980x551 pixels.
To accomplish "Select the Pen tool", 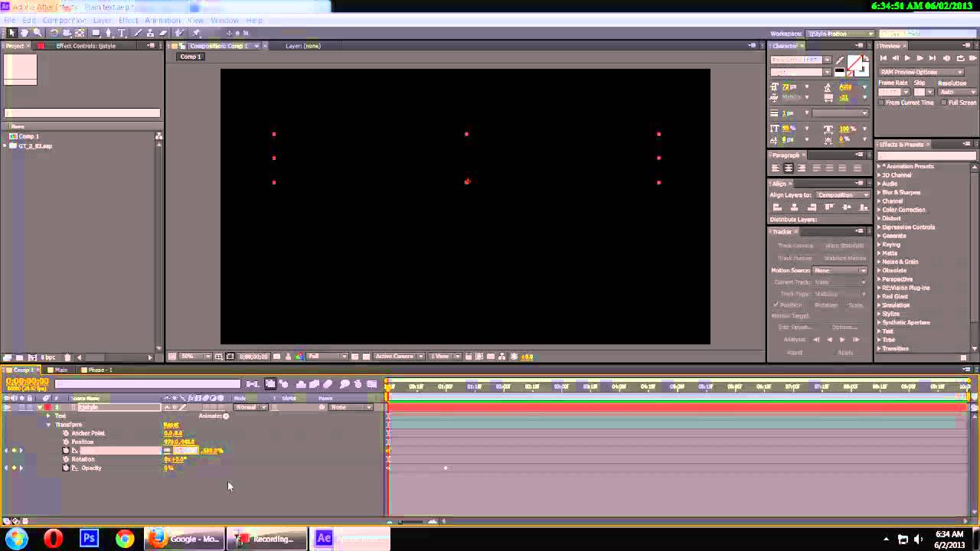I will point(109,33).
